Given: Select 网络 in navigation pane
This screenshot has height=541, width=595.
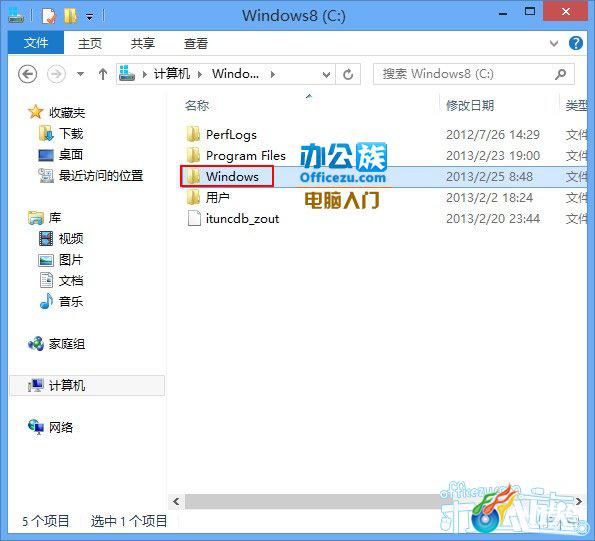Looking at the screenshot, I should [61, 428].
